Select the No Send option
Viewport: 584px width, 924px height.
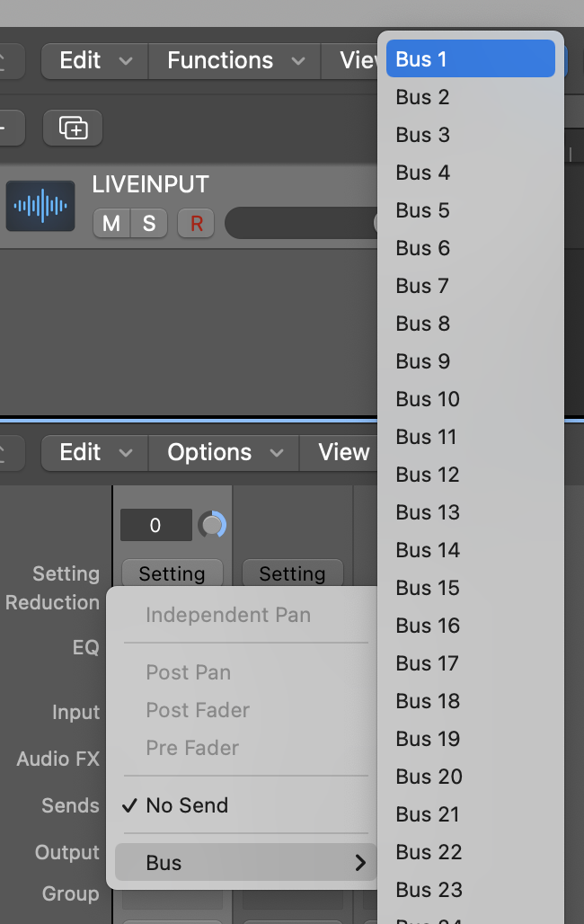187,805
